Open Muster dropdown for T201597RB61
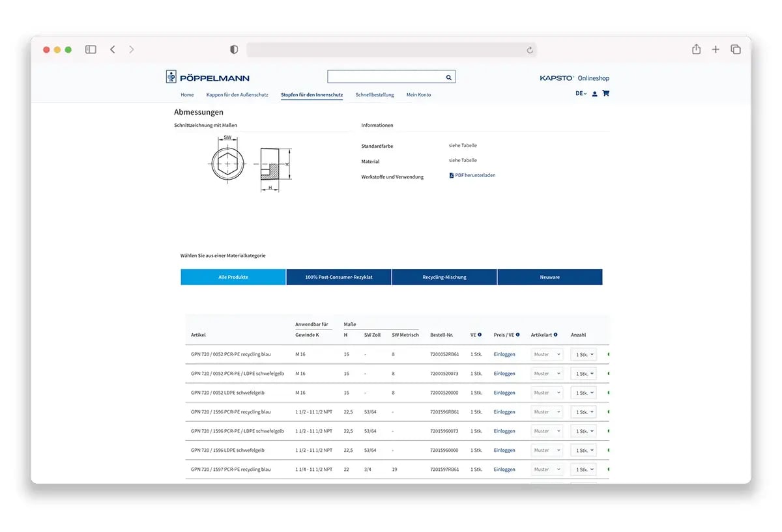The image size is (782, 532). point(547,469)
